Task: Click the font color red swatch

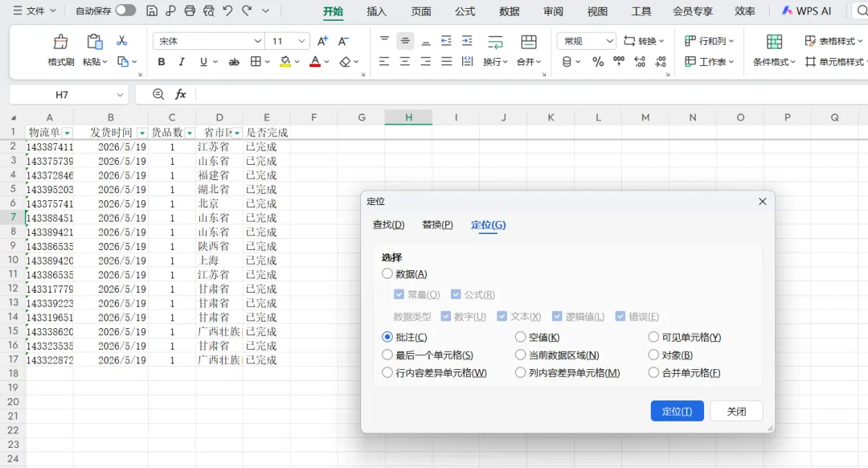Action: point(315,62)
